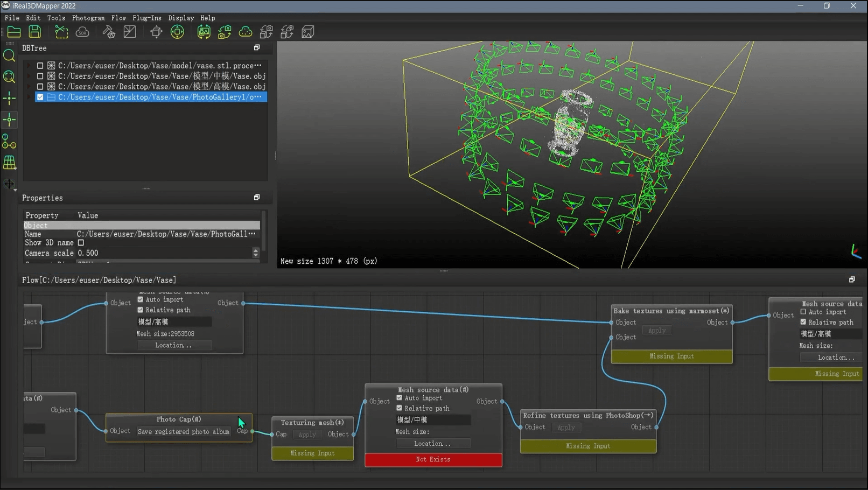Image resolution: width=868 pixels, height=490 pixels.
Task: Check the vase.stl.proce item checkbox
Action: pyautogui.click(x=40, y=66)
